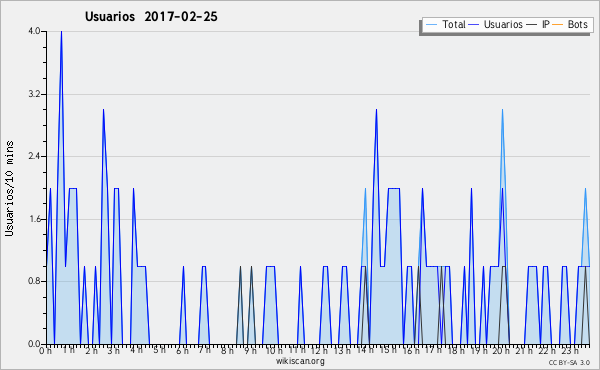
Task: Click the y-axis value 2.4
Action: (x=34, y=156)
